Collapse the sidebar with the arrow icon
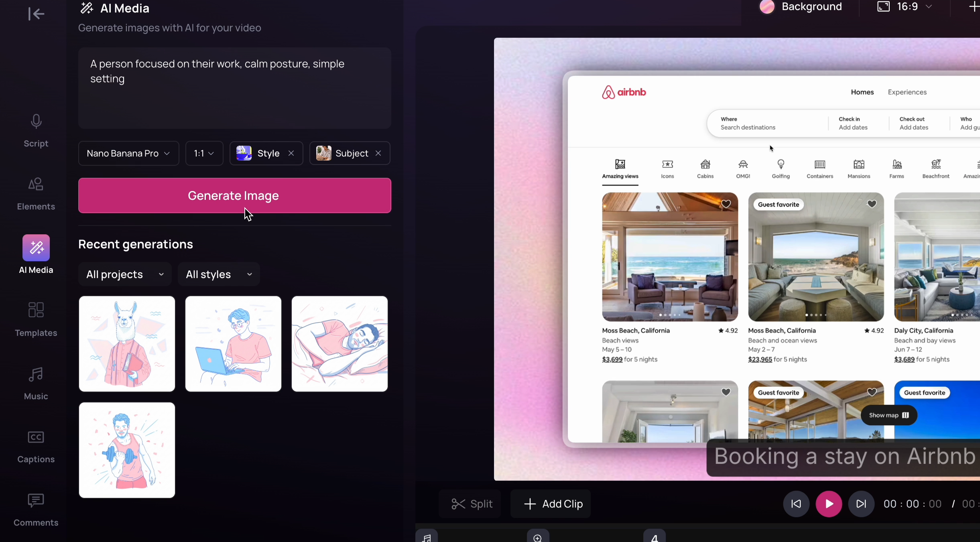Image resolution: width=980 pixels, height=542 pixels. [36, 14]
